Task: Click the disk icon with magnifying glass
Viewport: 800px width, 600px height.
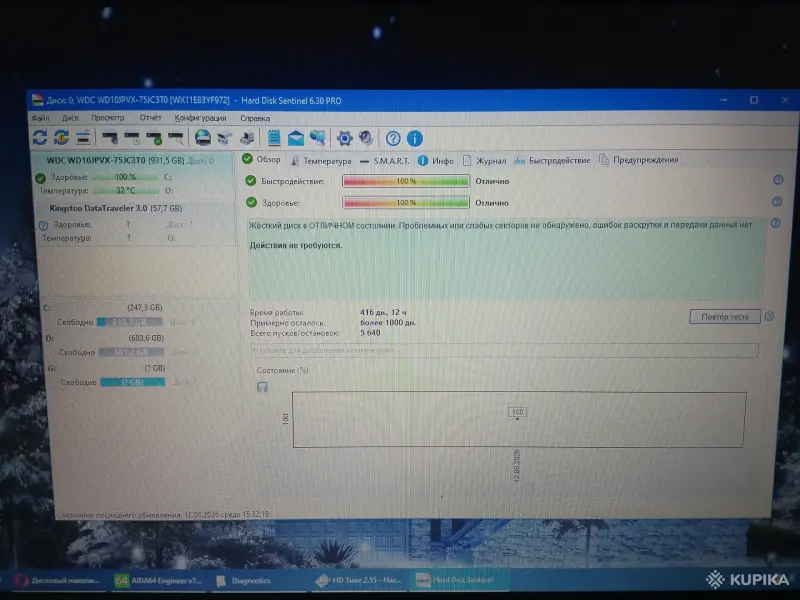Action: (x=176, y=138)
